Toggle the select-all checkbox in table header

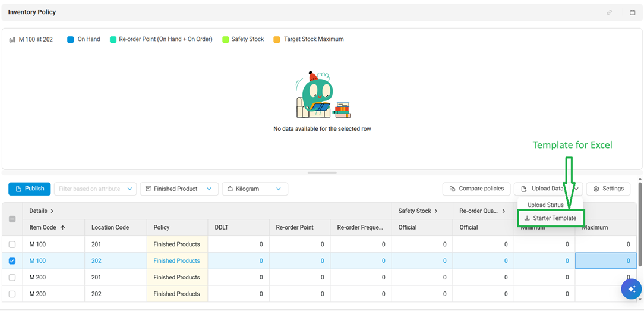pyautogui.click(x=12, y=219)
